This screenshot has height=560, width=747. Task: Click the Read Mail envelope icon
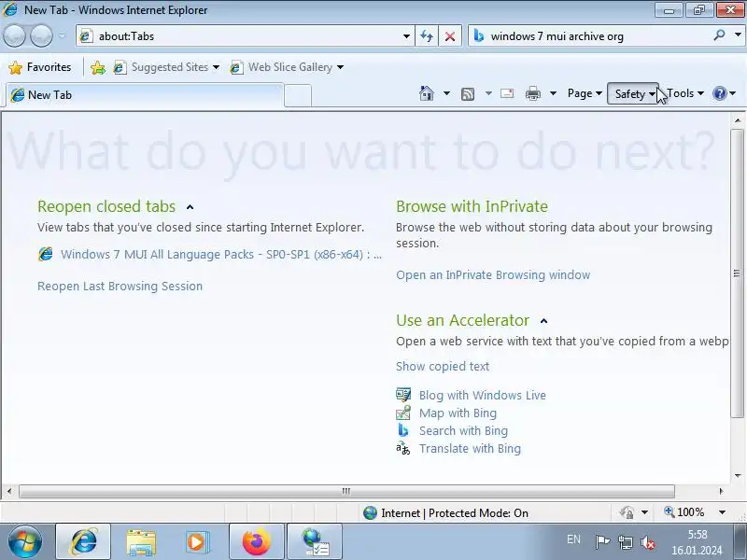pyautogui.click(x=507, y=93)
